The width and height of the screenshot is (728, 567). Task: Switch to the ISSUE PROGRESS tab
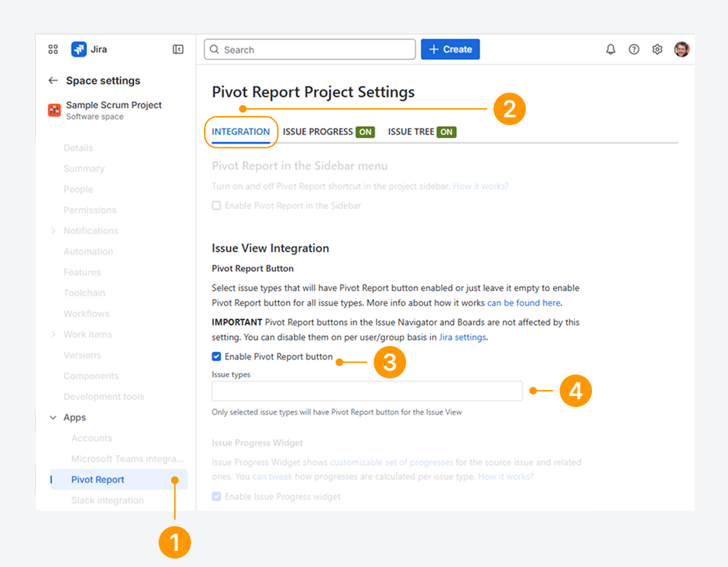click(x=329, y=132)
